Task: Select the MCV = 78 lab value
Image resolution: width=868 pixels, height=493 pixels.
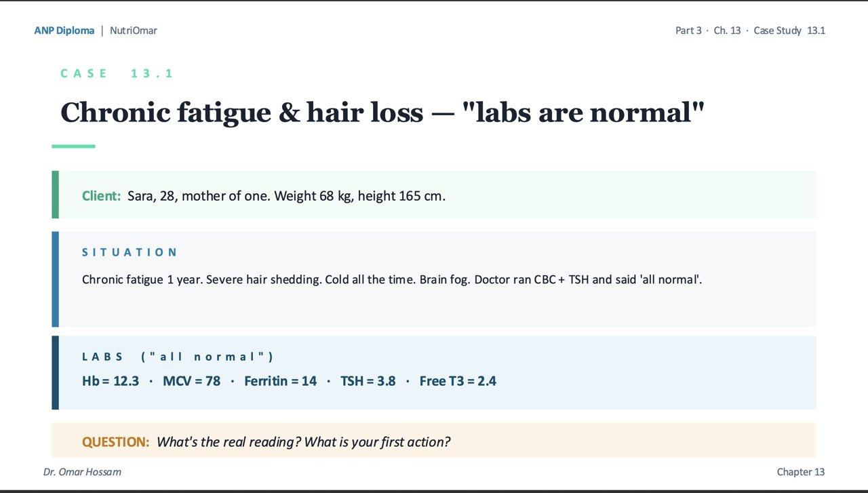Action: pyautogui.click(x=192, y=381)
